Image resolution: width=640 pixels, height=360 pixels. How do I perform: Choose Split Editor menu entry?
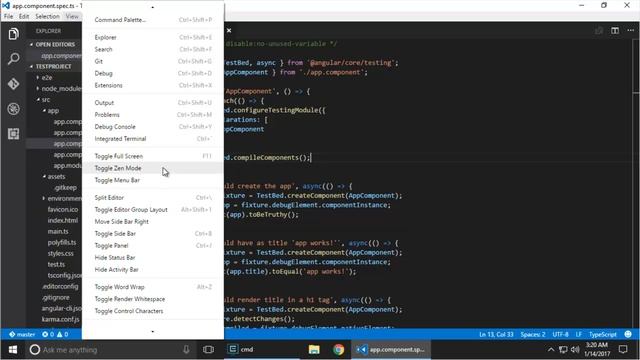(153, 198)
